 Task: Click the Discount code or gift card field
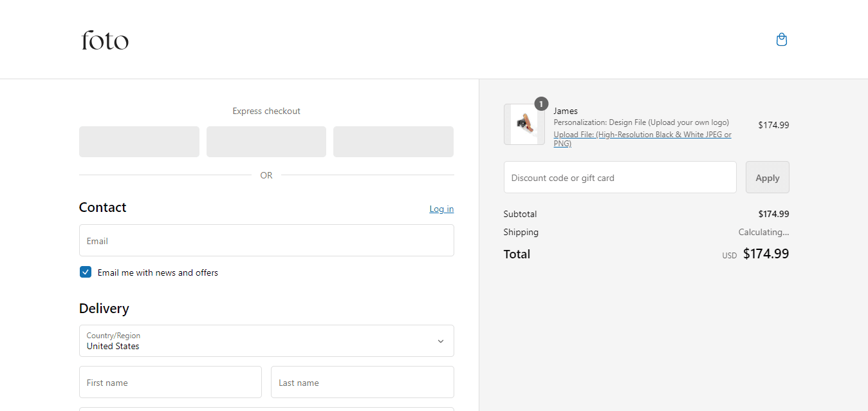[620, 177]
